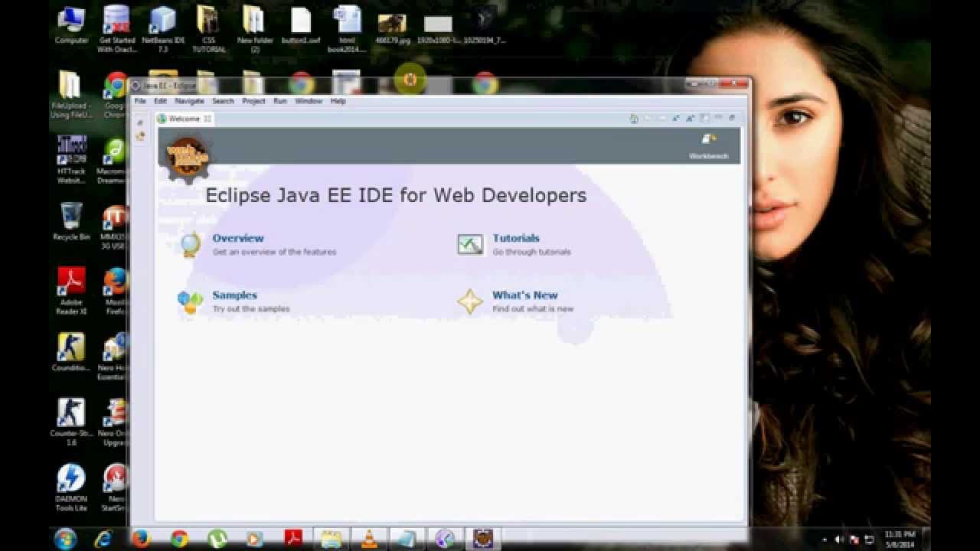Click the reduce font size icon
Viewport: 980px width, 551px height.
[x=676, y=119]
